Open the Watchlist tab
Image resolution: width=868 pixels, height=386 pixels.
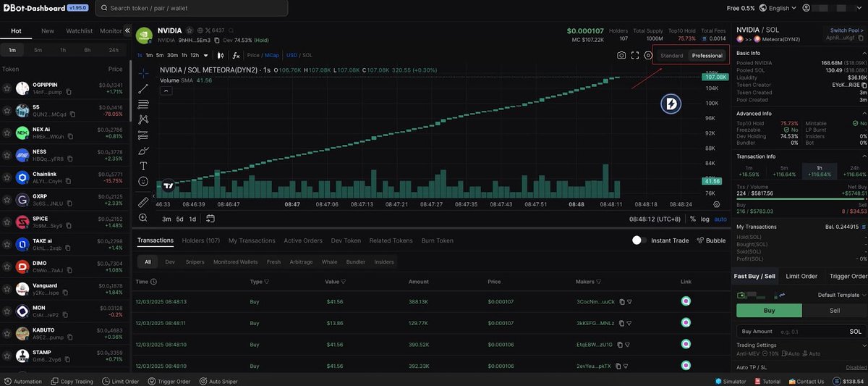click(x=79, y=31)
